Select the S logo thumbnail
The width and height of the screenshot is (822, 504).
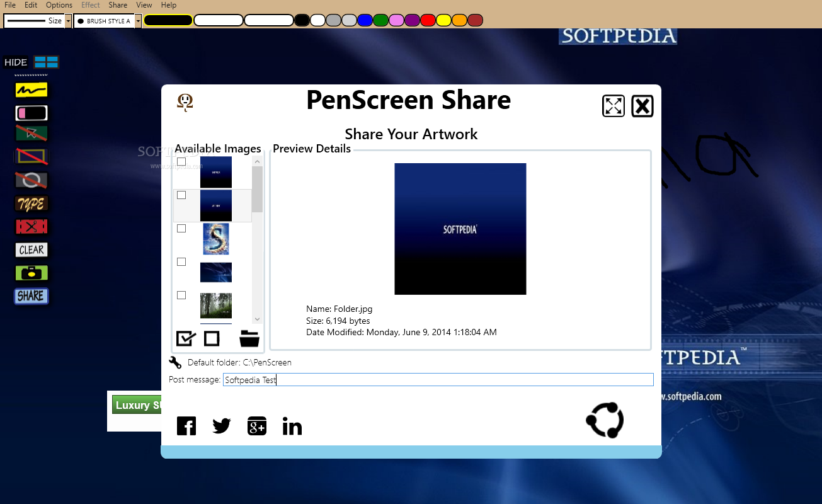coord(216,239)
